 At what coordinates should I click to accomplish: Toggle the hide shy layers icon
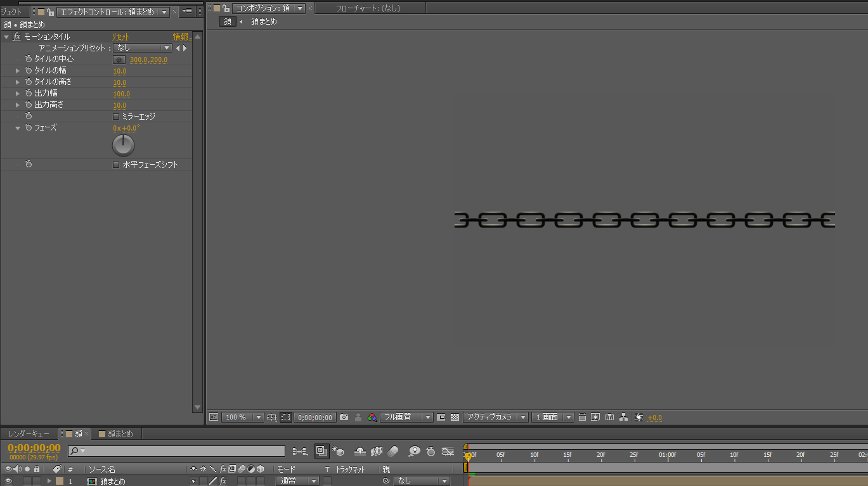pyautogui.click(x=360, y=451)
